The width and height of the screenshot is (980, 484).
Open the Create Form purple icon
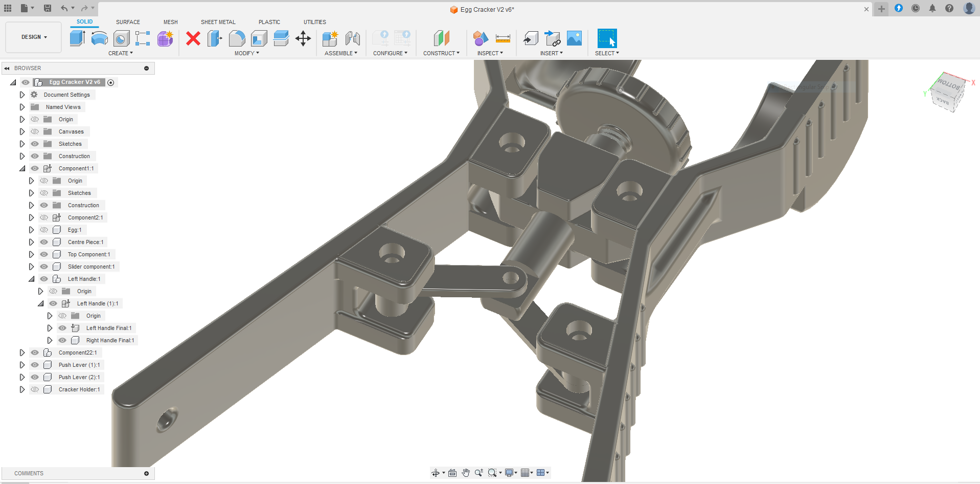click(x=165, y=38)
